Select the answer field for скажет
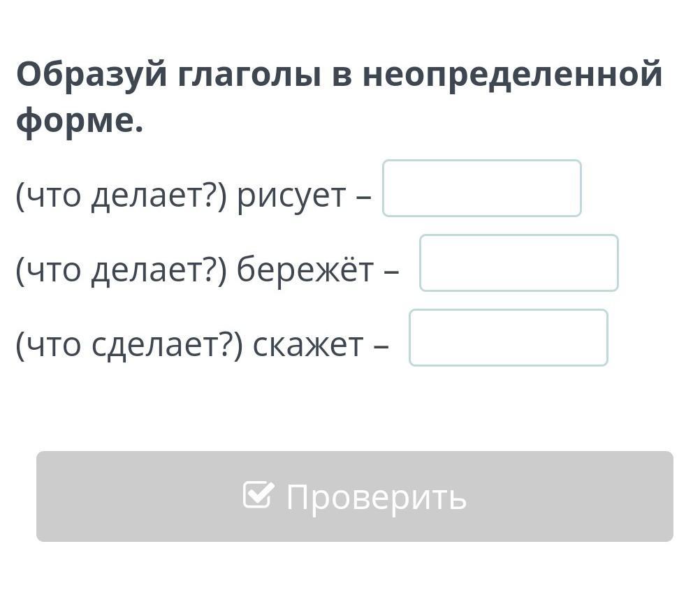The height and width of the screenshot is (604, 700). tap(508, 338)
